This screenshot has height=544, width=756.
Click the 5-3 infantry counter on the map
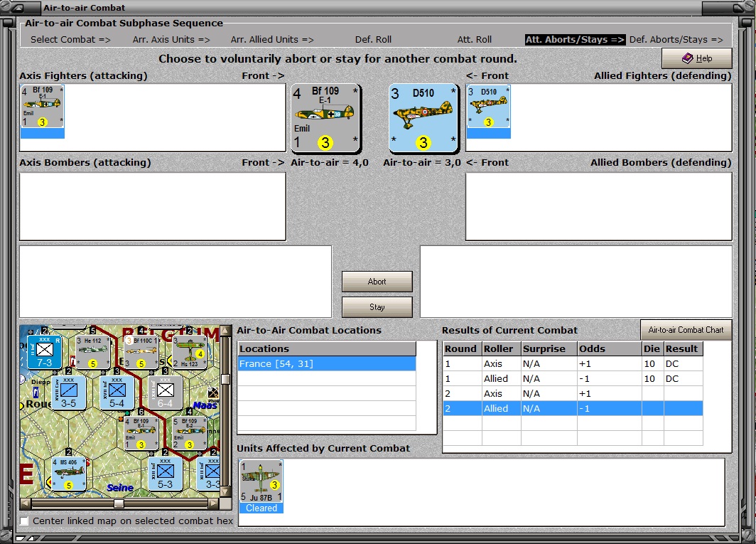[165, 474]
